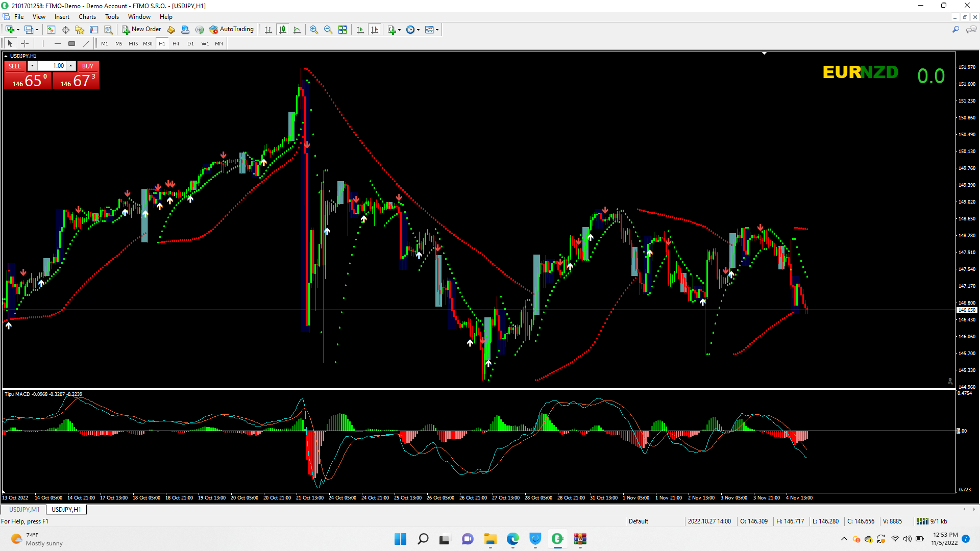This screenshot has width=980, height=551.
Task: Zoom out of the chart
Action: point(328,30)
